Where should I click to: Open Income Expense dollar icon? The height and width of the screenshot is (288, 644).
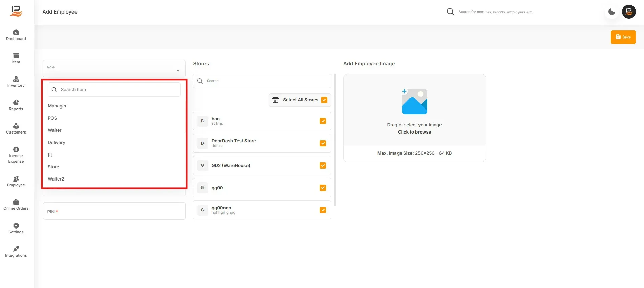(x=16, y=149)
